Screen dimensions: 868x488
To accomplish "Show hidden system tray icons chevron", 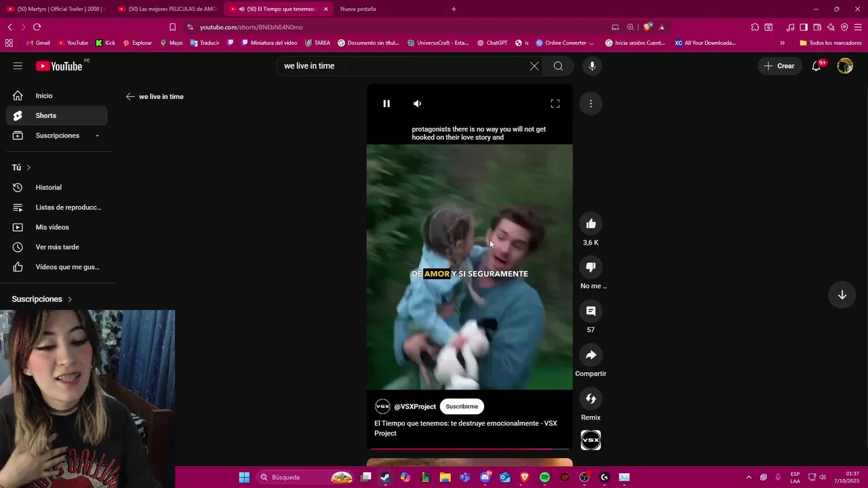I will point(749,477).
